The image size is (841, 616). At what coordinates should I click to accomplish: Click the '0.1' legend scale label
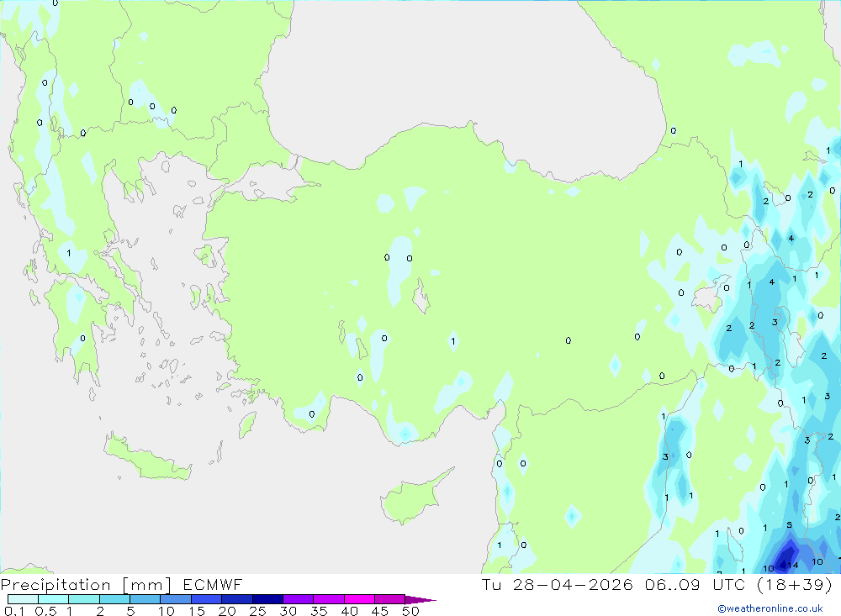click(14, 611)
